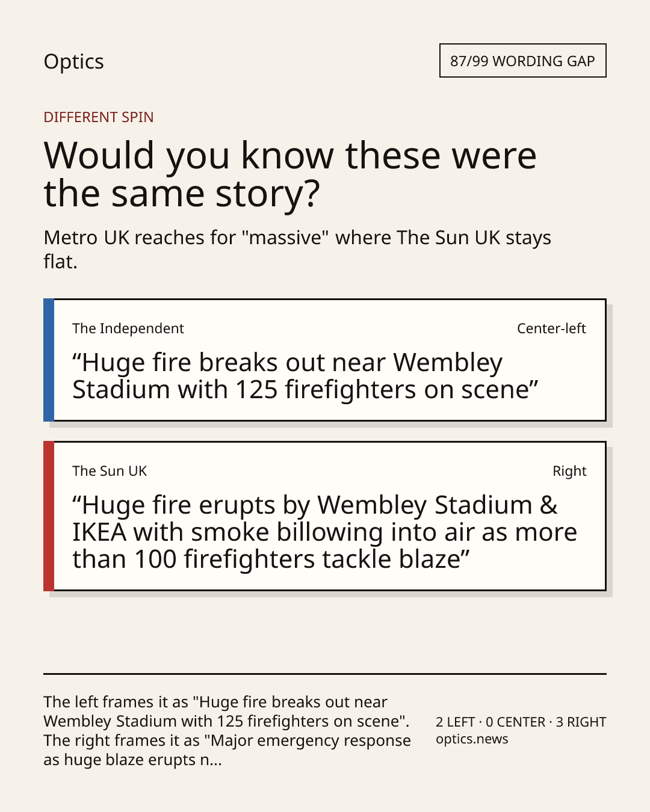Click the blue bar on Independent card
Image resolution: width=650 pixels, height=812 pixels.
tap(49, 360)
